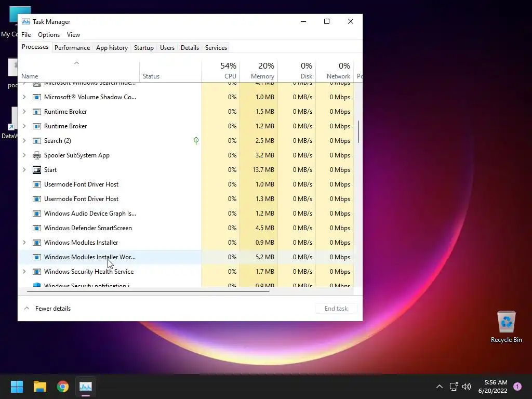Select the Windows Modules Installer name text
This screenshot has width=532, height=399.
[x=81, y=243]
